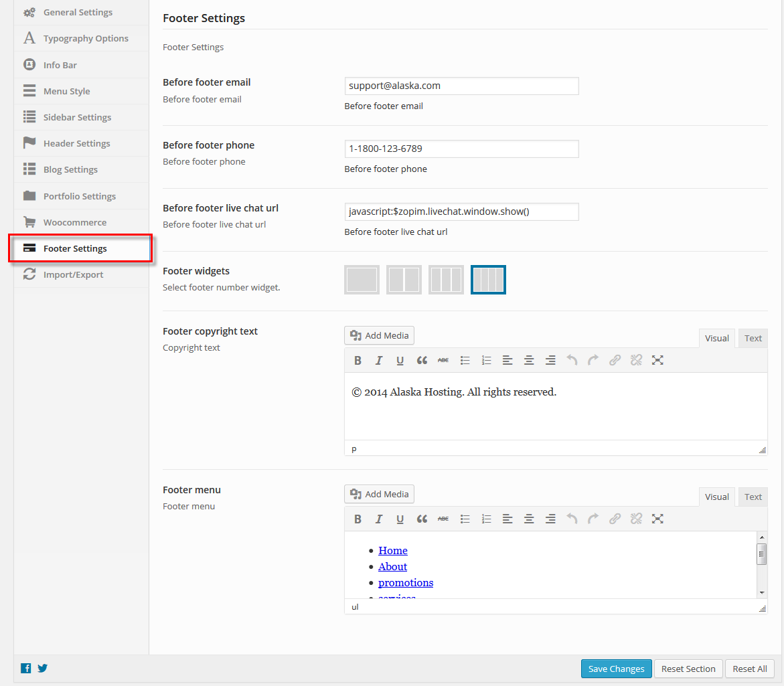784x686 pixels.
Task: Align right in Footer menu editor
Action: [x=550, y=519]
